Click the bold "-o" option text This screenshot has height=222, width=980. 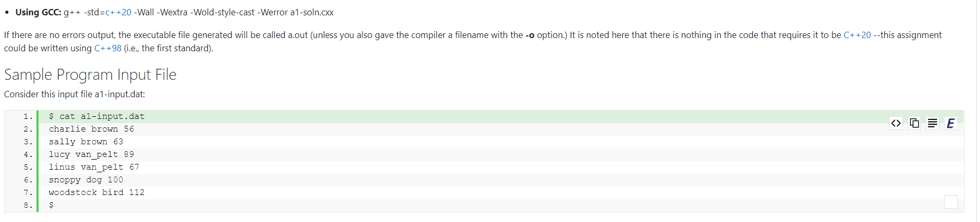click(x=530, y=35)
